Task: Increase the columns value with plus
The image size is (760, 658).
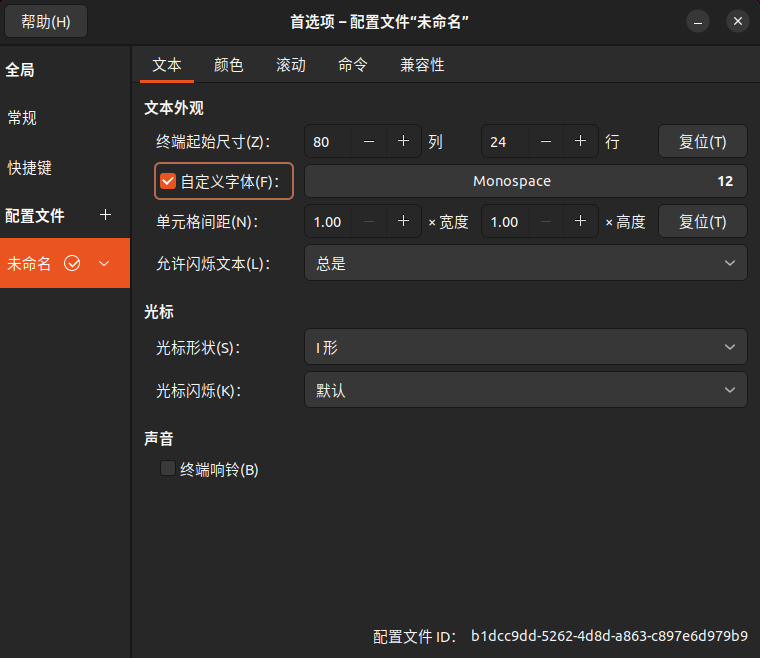Action: click(x=403, y=141)
